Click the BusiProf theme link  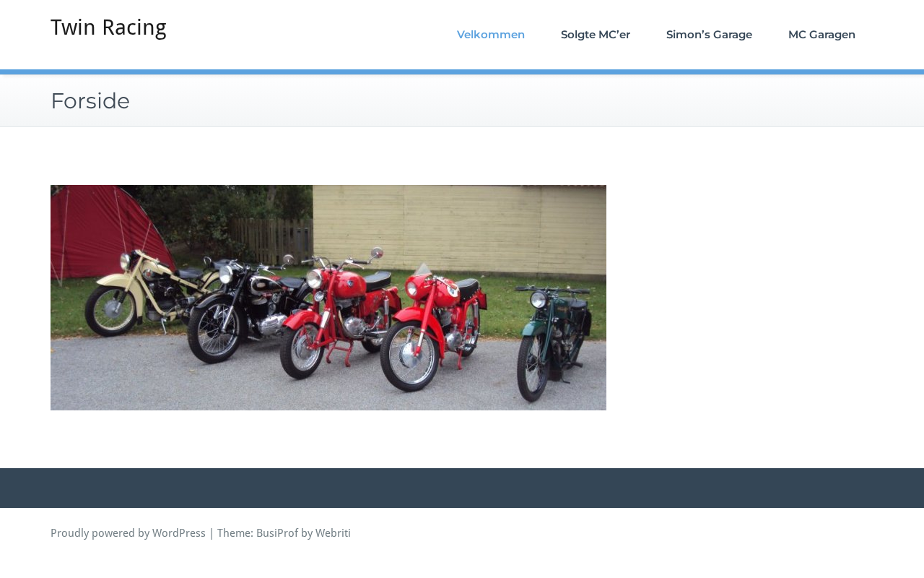click(277, 533)
